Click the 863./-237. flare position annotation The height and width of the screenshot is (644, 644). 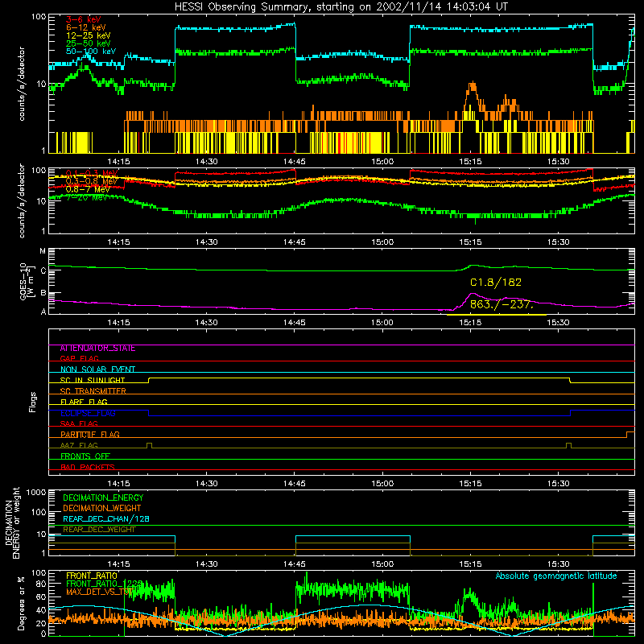pos(502,305)
